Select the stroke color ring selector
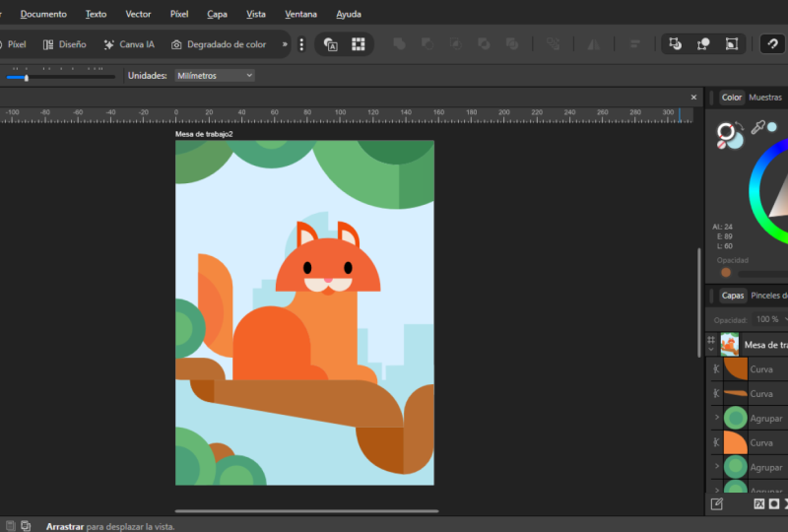The image size is (788, 532). click(x=725, y=132)
